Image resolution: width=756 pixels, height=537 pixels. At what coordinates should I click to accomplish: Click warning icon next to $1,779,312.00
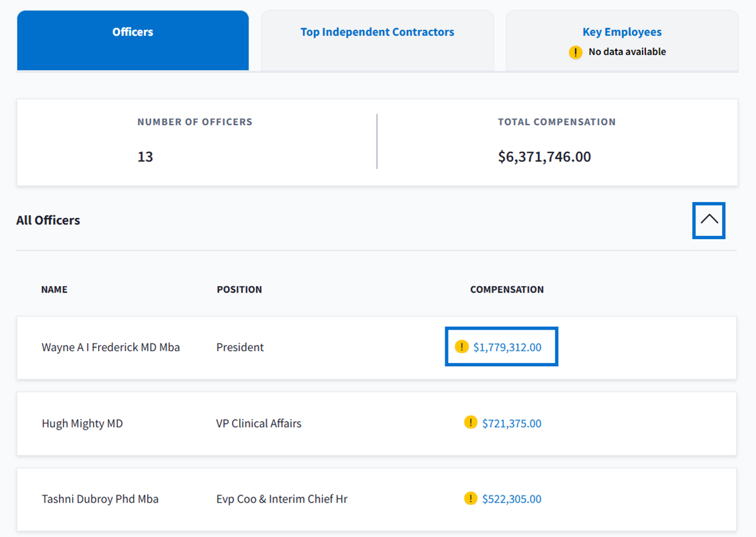[462, 346]
